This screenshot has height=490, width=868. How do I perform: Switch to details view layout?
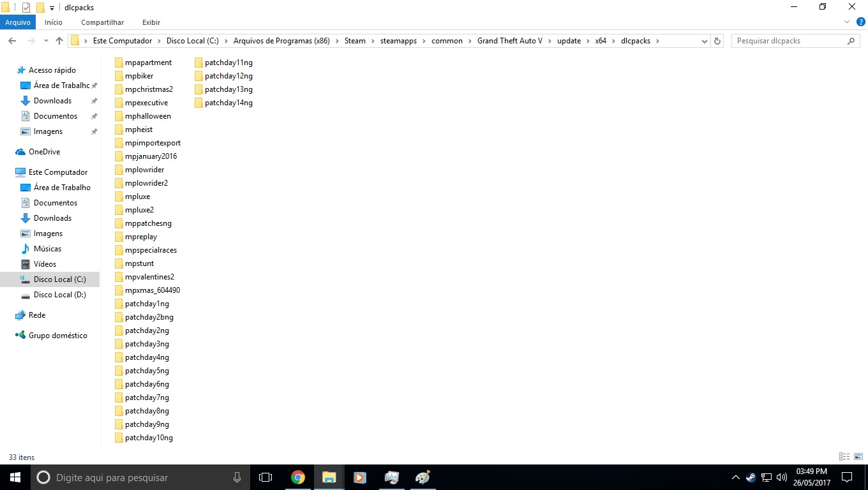click(844, 457)
